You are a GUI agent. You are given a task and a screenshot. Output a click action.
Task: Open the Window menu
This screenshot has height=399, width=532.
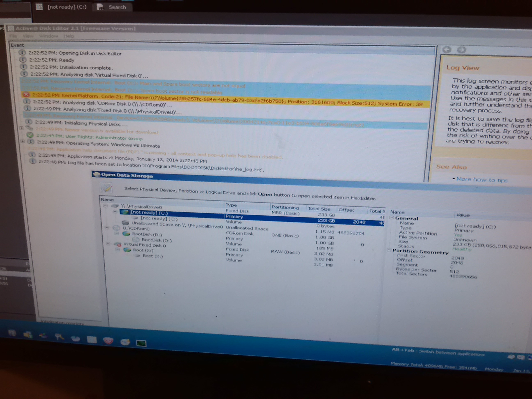(x=49, y=36)
